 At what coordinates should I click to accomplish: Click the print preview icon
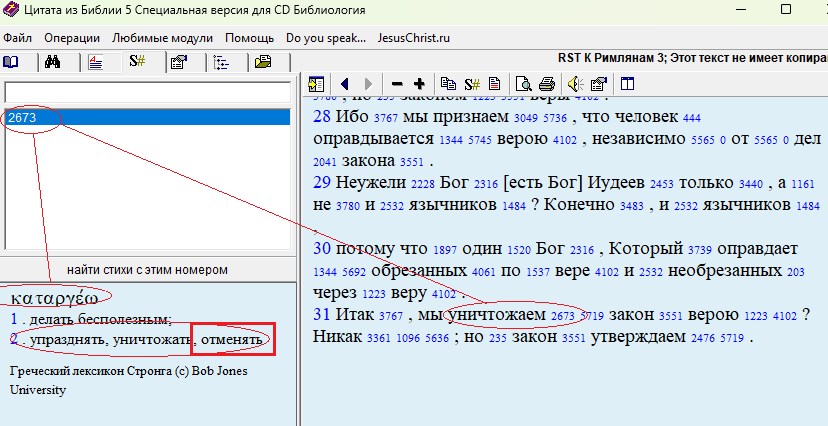click(x=523, y=84)
